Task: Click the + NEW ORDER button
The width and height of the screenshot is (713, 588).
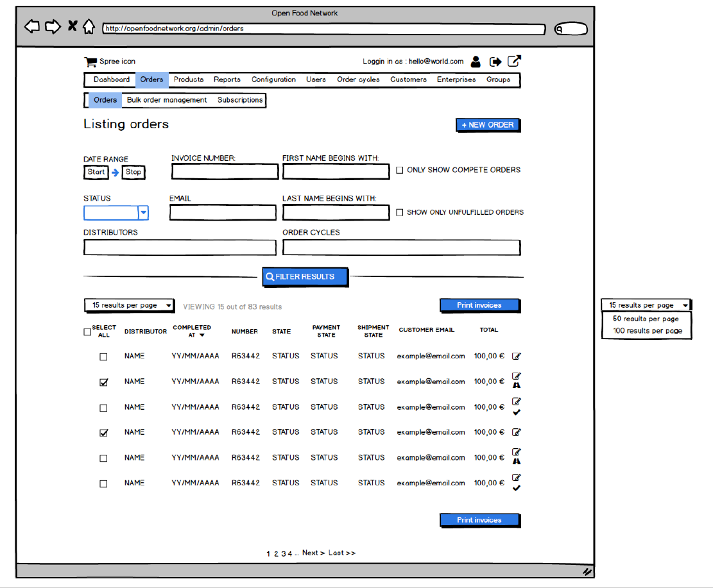Action: coord(488,125)
